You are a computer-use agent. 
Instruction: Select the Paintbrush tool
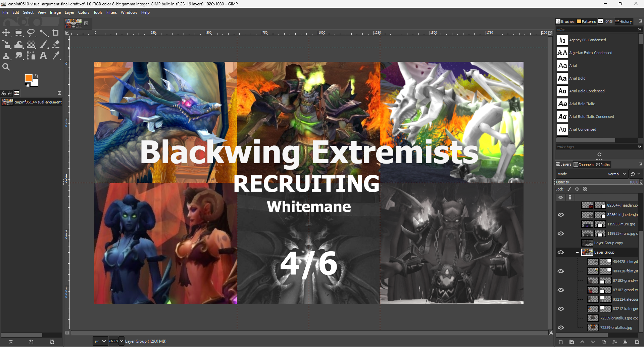coord(43,44)
